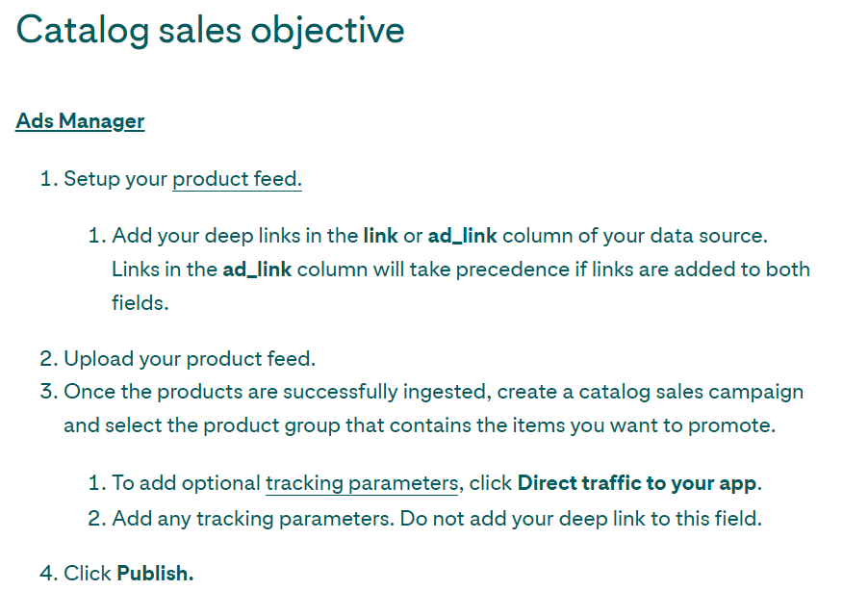Screen dimensions: 868x591
Task: Click the Add your deep links instruction
Action: tap(236, 236)
